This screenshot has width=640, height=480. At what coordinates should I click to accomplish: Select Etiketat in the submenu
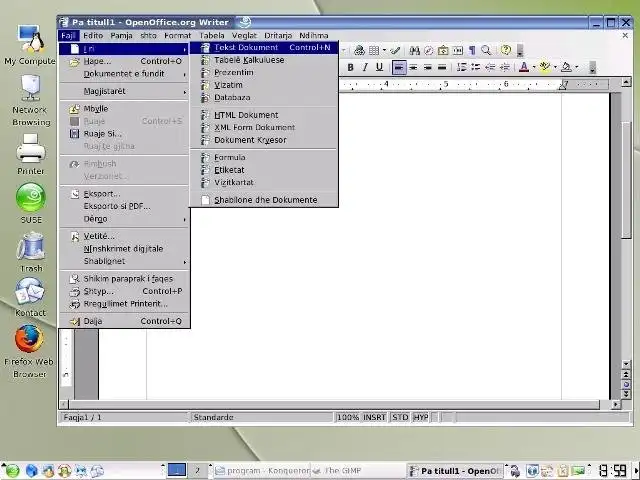264,170
